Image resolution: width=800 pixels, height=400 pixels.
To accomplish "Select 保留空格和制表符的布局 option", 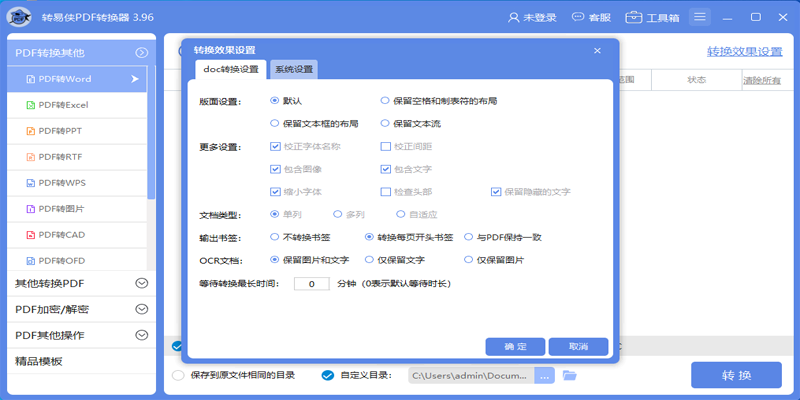I will [x=385, y=101].
